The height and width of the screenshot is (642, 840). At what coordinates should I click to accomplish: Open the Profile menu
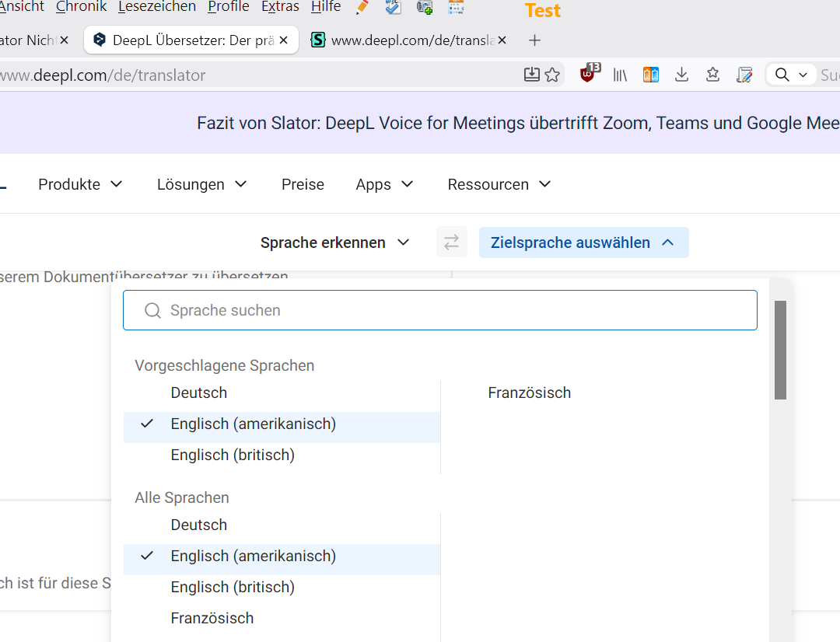pyautogui.click(x=229, y=7)
